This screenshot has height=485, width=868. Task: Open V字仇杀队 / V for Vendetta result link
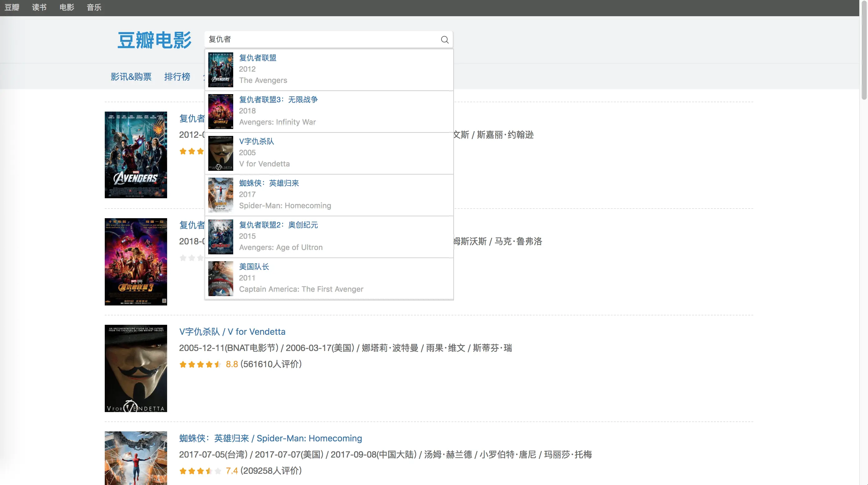tap(232, 332)
